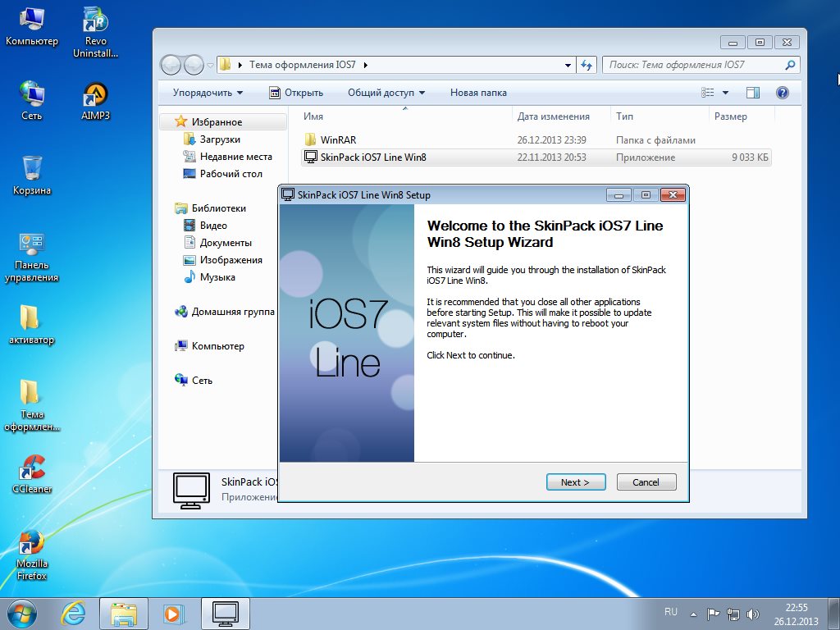Image resolution: width=840 pixels, height=630 pixels.
Task: Click the Тема оформления IOS7 breadcrumb
Action: click(302, 65)
